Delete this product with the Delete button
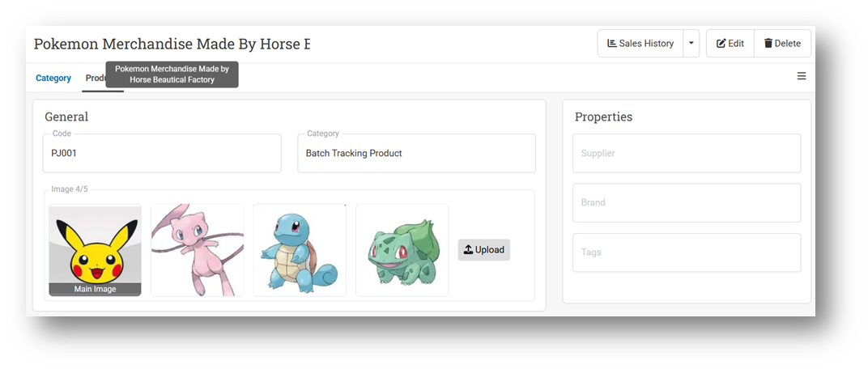This screenshot has height=369, width=868. (x=782, y=44)
